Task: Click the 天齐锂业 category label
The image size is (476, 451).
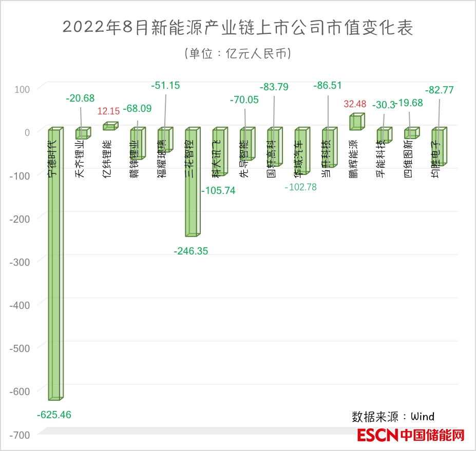Action: pyautogui.click(x=81, y=159)
